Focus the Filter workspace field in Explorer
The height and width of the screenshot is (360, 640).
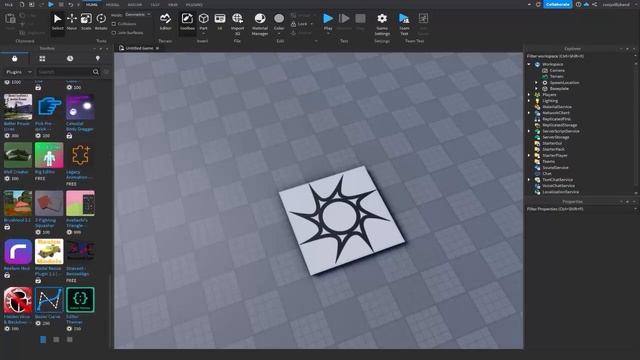pyautogui.click(x=580, y=56)
